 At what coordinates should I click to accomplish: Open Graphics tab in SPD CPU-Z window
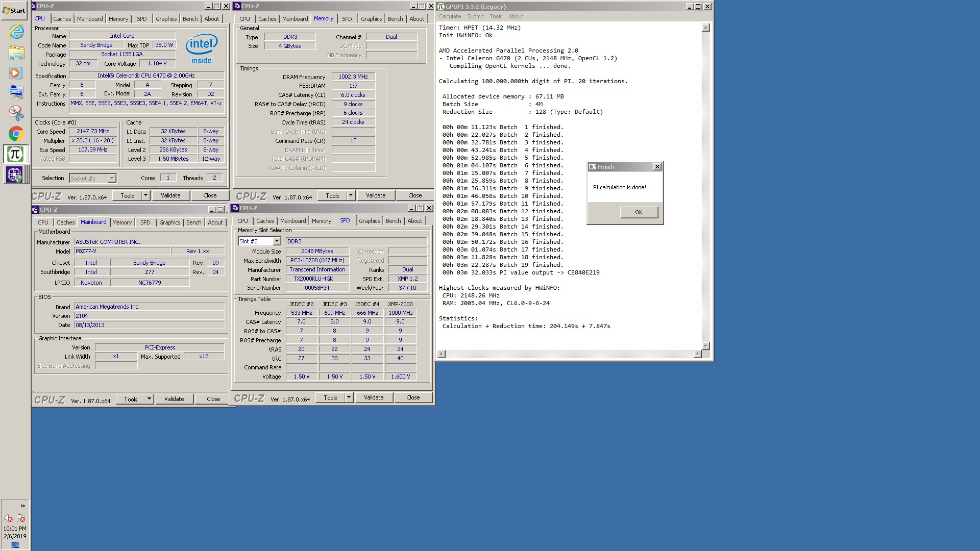coord(369,221)
